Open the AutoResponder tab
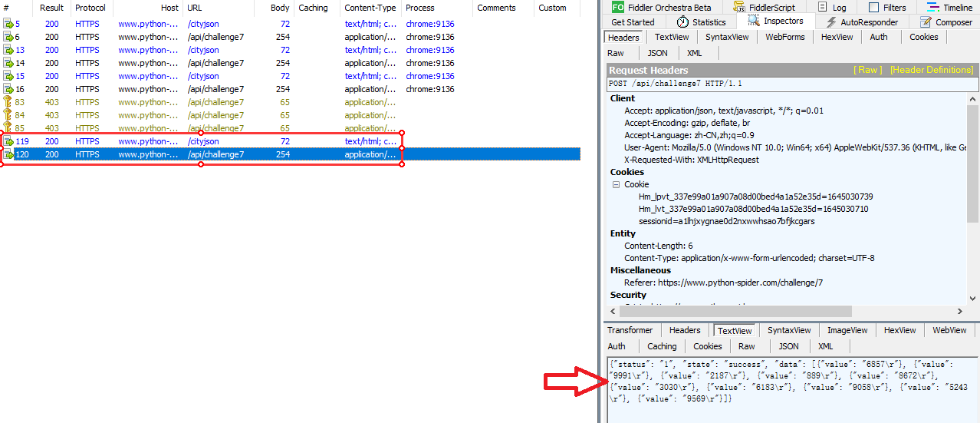 [862, 22]
